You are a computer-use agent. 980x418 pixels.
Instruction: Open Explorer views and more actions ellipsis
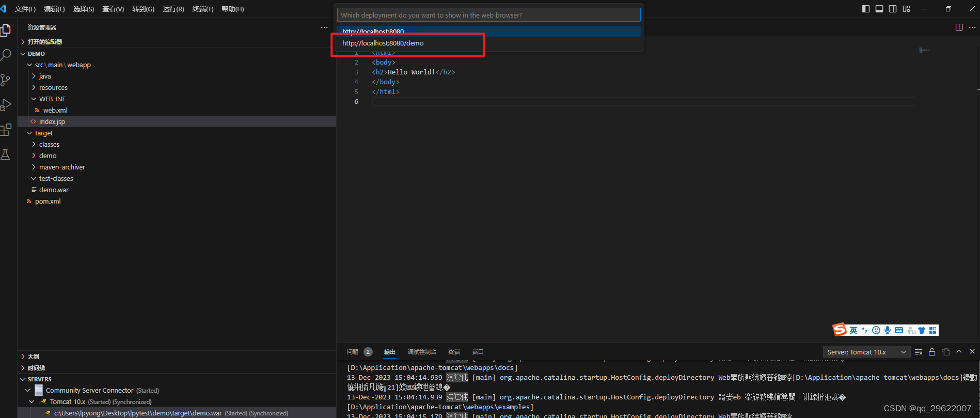point(324,27)
